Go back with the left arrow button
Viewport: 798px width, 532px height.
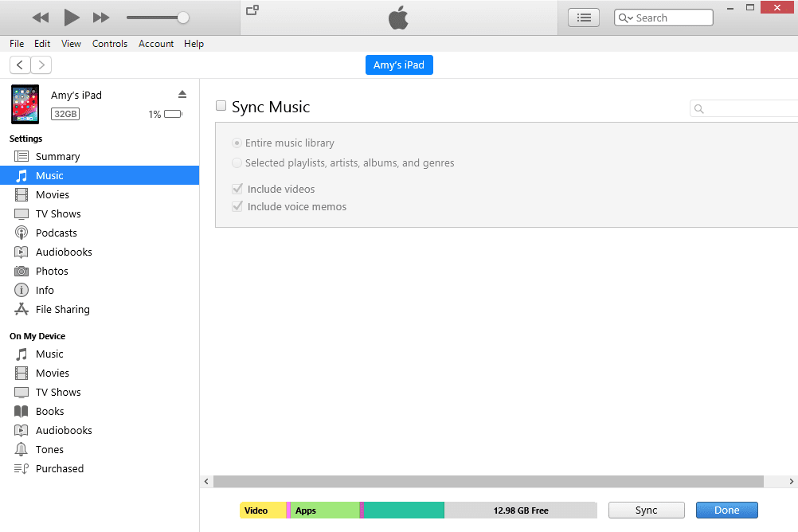point(20,65)
